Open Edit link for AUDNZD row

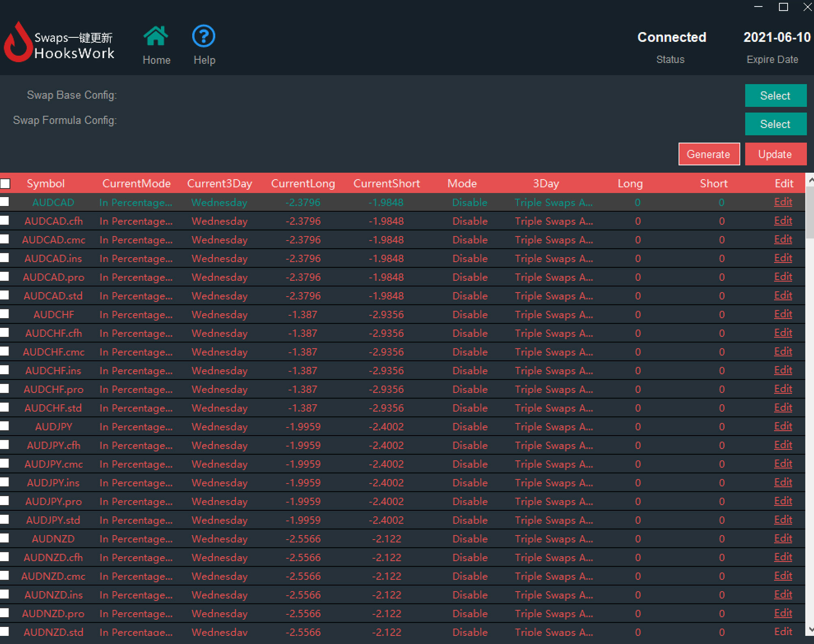click(x=783, y=538)
